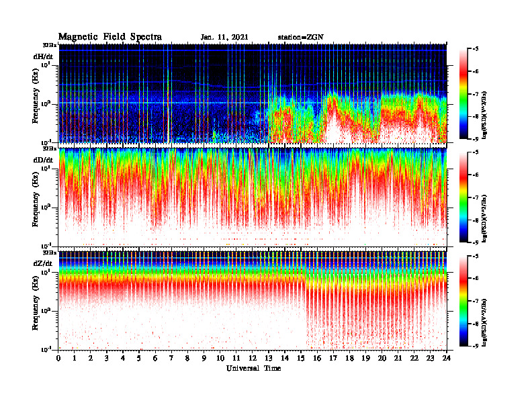Click the -9 value on dH/dt colorbar

click(x=476, y=139)
